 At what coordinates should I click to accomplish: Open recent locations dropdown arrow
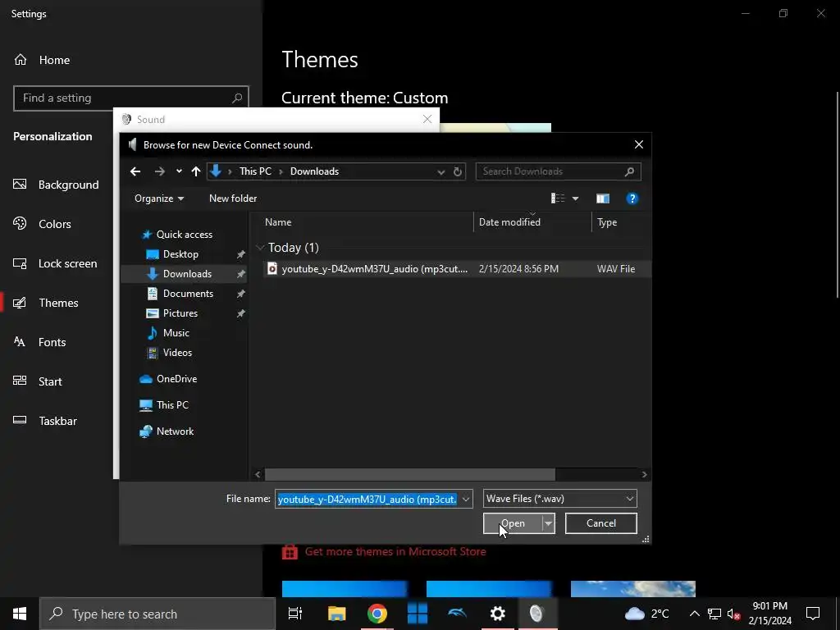coord(179,171)
